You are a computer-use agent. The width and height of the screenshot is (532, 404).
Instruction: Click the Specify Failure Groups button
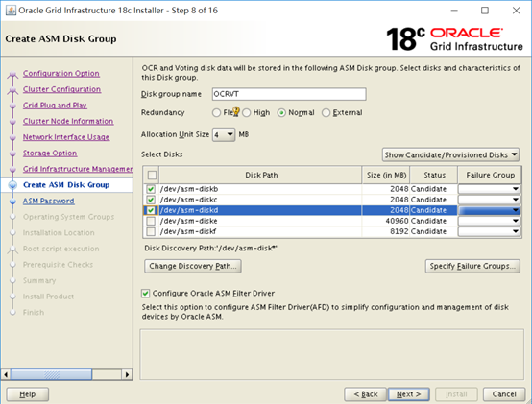(x=472, y=266)
